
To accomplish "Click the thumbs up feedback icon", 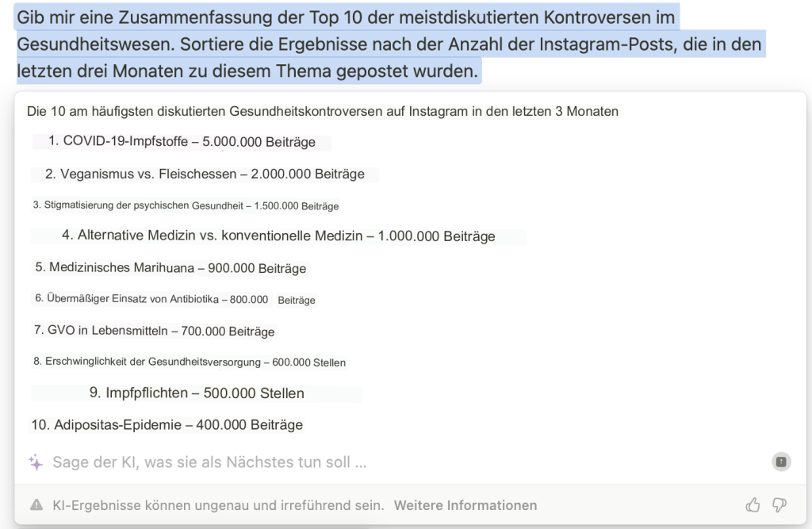I will point(753,505).
